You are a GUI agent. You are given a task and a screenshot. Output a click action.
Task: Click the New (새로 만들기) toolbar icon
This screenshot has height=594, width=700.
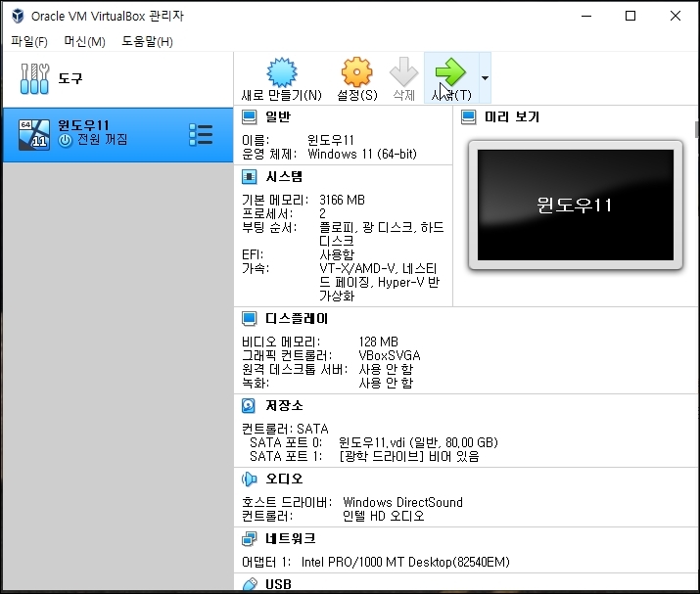[282, 71]
